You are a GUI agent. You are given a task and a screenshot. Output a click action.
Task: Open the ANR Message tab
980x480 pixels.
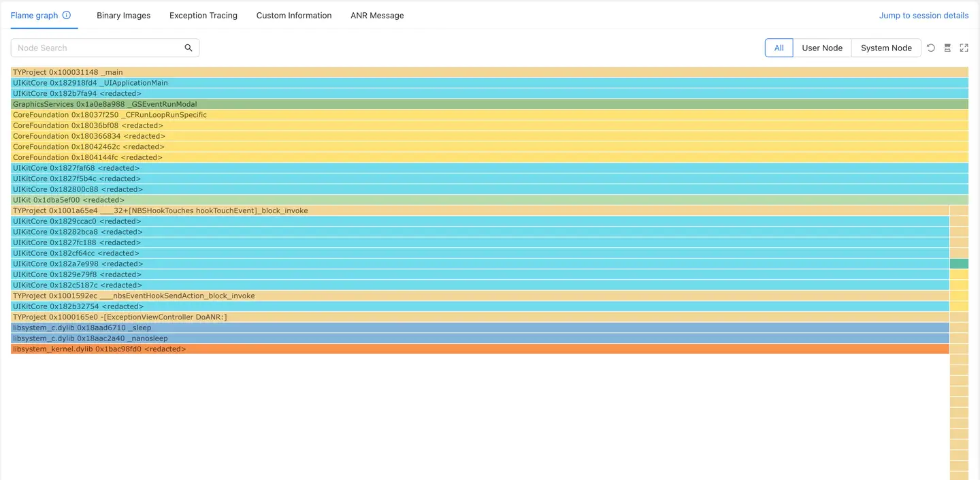coord(377,15)
